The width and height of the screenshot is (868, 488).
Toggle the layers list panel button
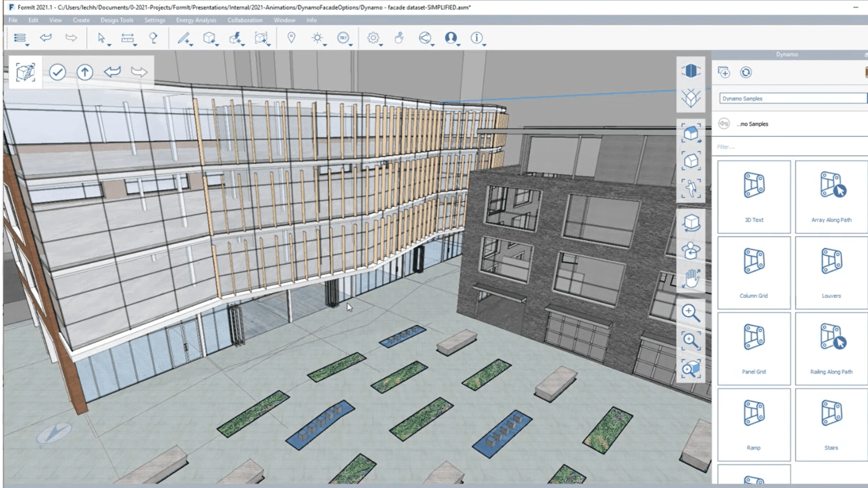[20, 38]
